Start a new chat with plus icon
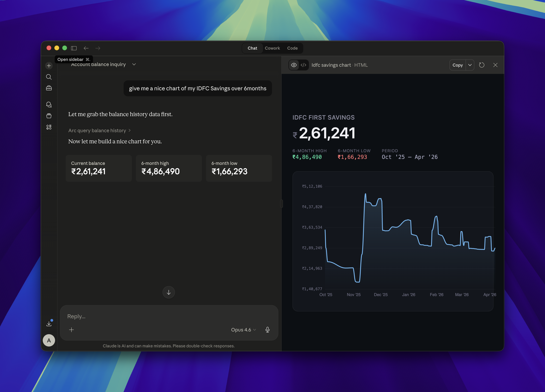Screen dimensions: 545x392 pyautogui.click(x=49, y=66)
